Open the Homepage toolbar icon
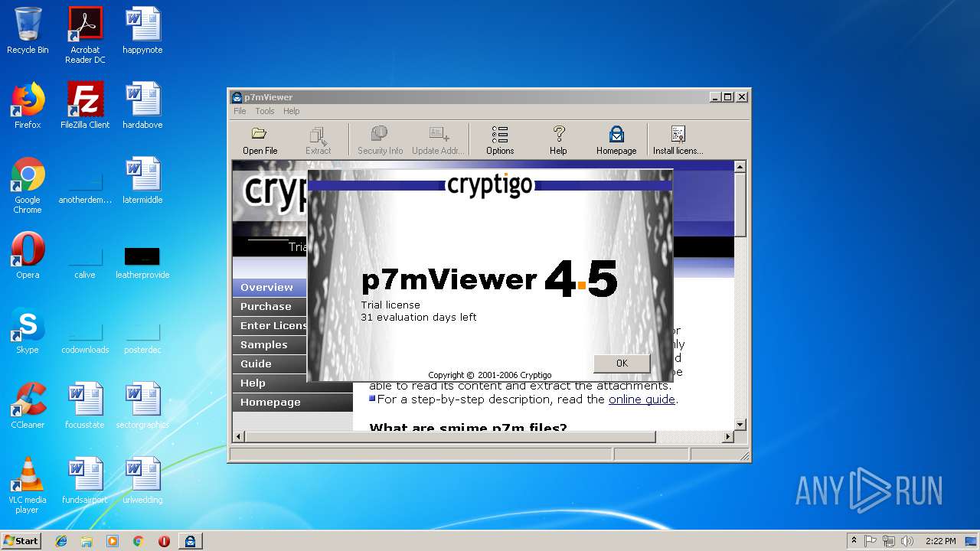980x551 pixels. pos(616,141)
